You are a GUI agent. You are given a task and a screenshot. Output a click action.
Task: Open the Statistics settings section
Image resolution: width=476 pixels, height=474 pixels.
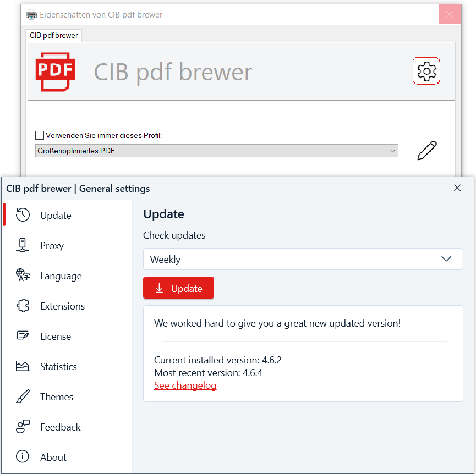coord(67,366)
